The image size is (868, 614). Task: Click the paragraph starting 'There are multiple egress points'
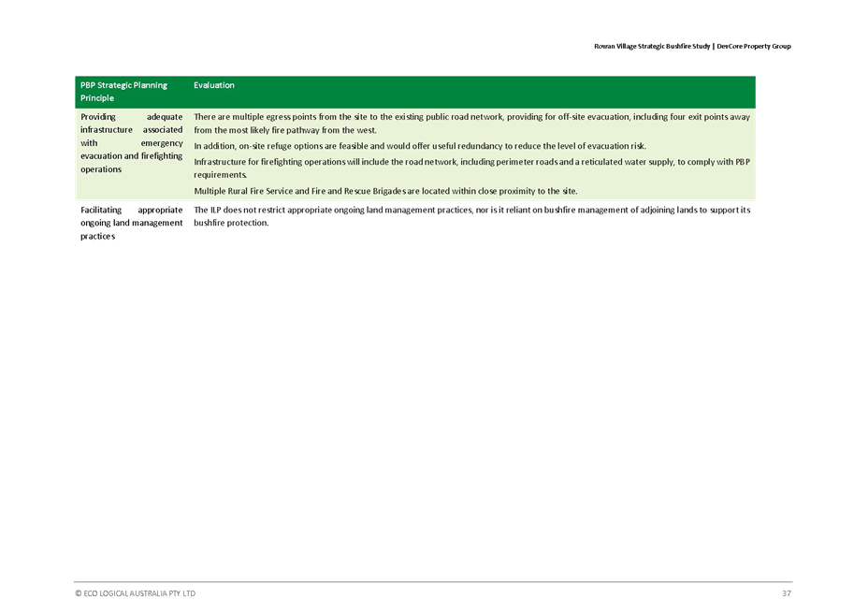click(471, 124)
